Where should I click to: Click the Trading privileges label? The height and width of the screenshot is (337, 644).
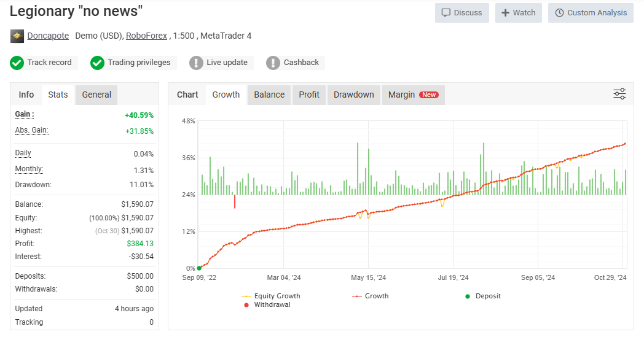(139, 63)
